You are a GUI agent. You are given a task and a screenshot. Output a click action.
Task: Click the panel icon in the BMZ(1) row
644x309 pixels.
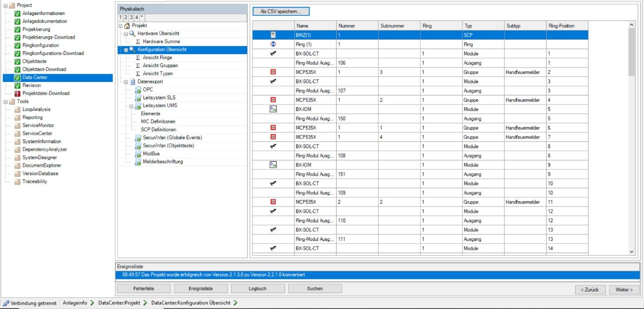[273, 35]
